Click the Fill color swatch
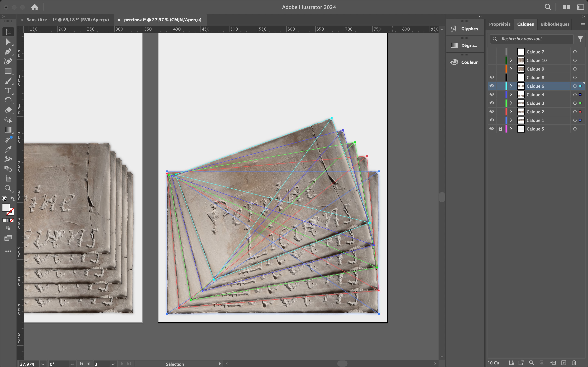This screenshot has height=367, width=588. [6, 208]
